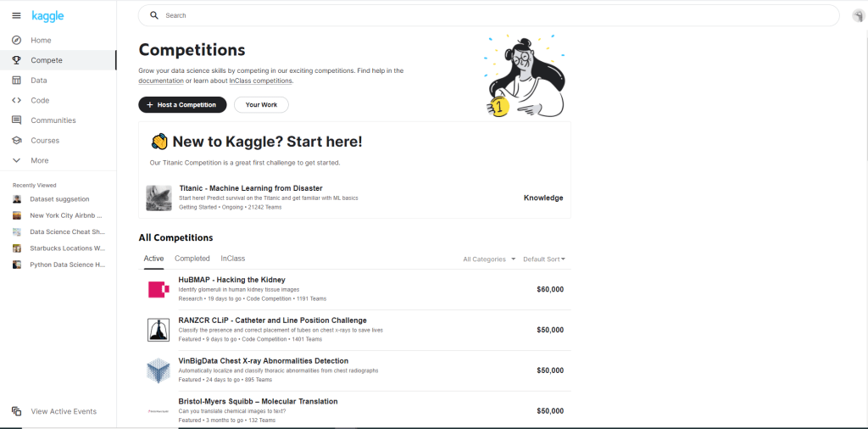Open VinBigData Chest X-ray Abnormalities Detection
The height and width of the screenshot is (429, 868).
pyautogui.click(x=264, y=361)
